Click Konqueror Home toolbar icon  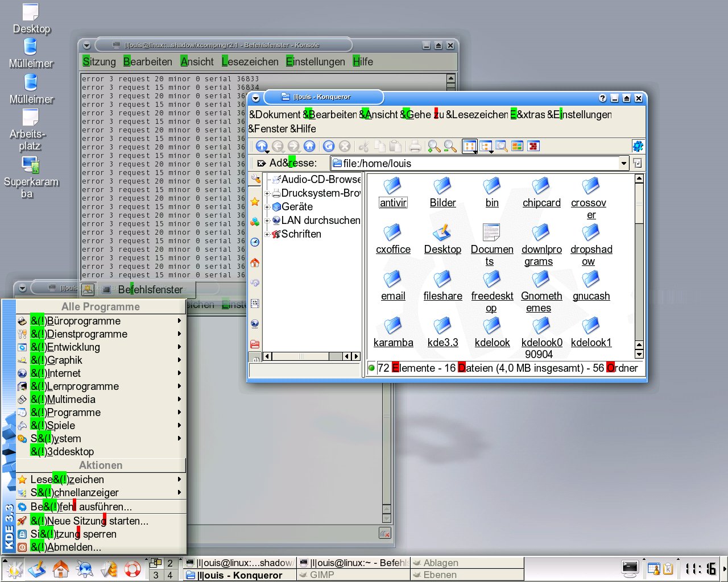[309, 147]
